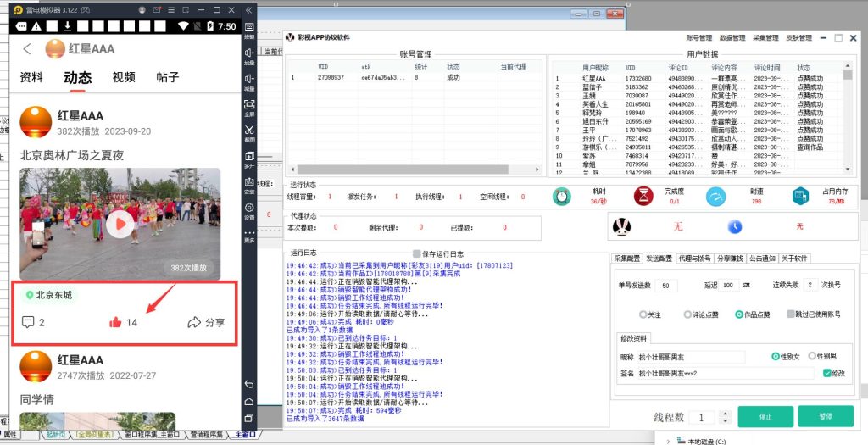Select the 性别男 radio option
868x445 pixels.
click(x=811, y=356)
